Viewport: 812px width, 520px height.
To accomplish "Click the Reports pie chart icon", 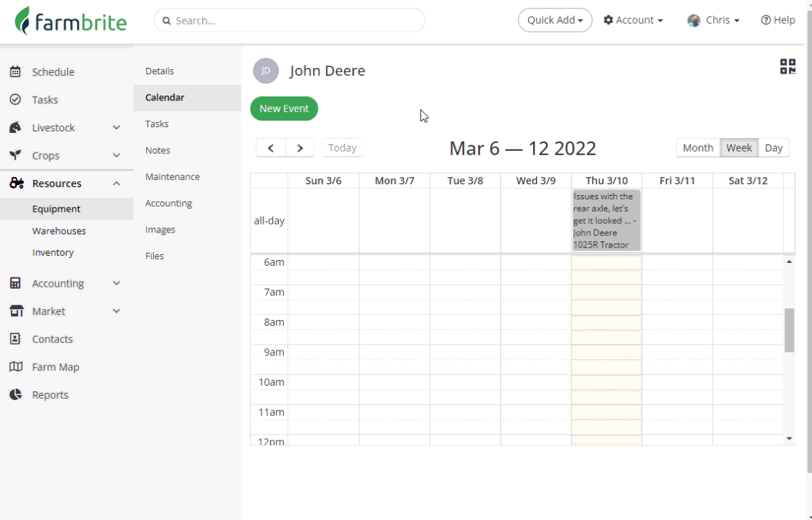I will coord(16,394).
